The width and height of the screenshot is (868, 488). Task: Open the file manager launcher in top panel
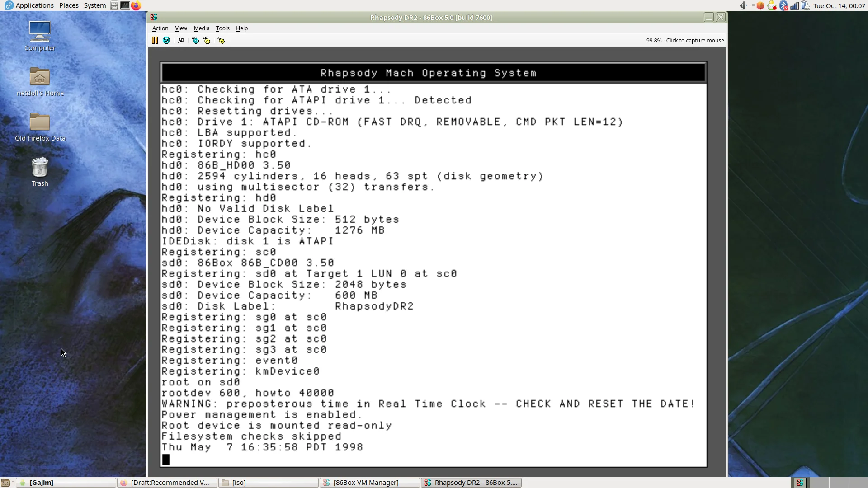pos(114,5)
